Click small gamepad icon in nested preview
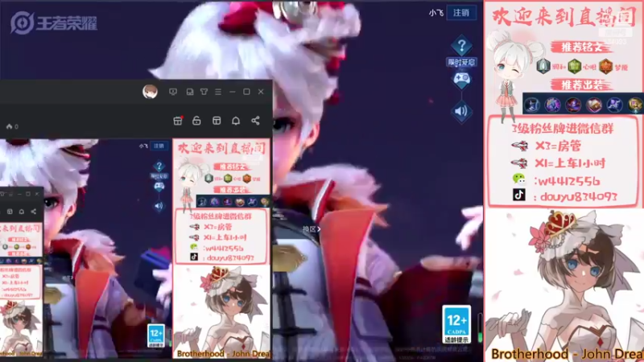The width and height of the screenshot is (644, 362). (x=159, y=186)
